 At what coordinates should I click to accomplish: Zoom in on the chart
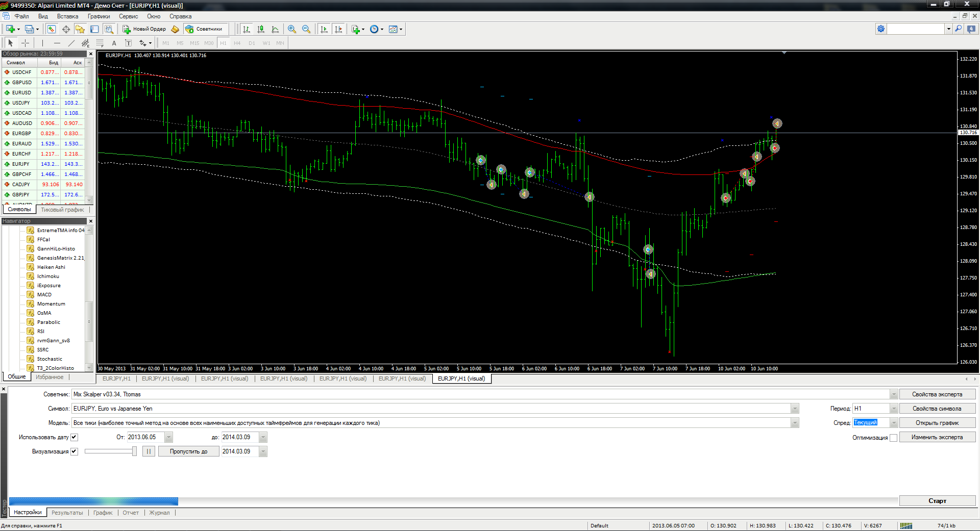coord(292,29)
